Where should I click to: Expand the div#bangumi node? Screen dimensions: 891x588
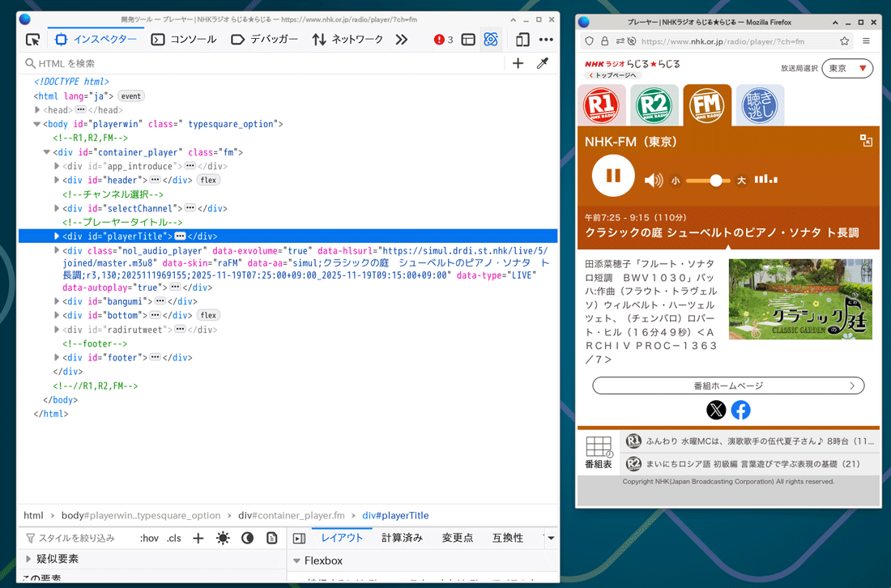click(58, 301)
